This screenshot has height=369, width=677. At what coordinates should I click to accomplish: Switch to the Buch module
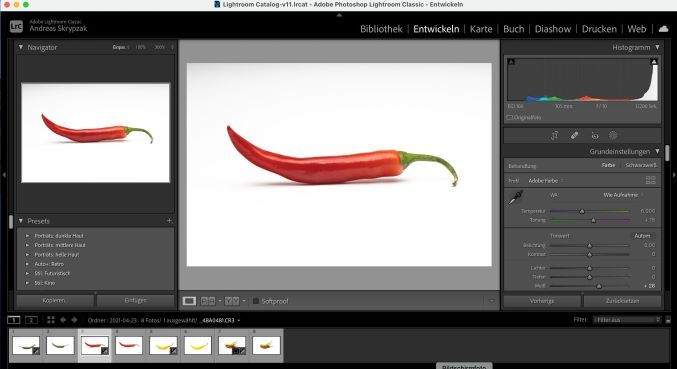(x=513, y=29)
